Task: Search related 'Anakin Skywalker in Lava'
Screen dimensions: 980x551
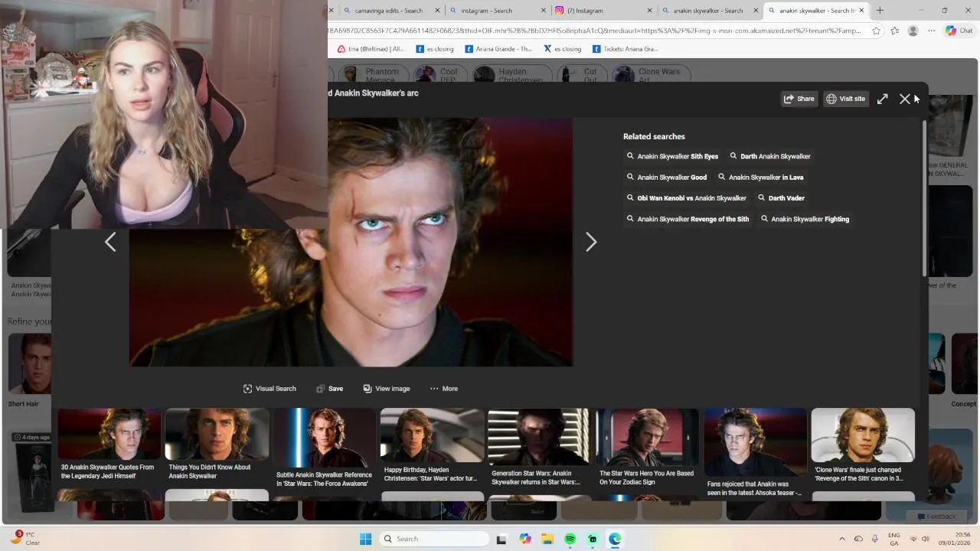Action: tap(760, 177)
